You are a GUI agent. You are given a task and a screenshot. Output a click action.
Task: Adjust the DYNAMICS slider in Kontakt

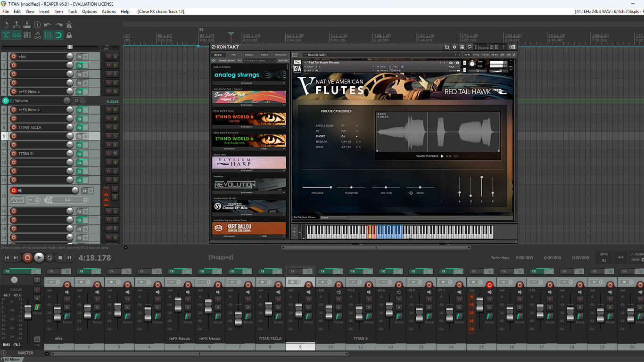click(317, 188)
